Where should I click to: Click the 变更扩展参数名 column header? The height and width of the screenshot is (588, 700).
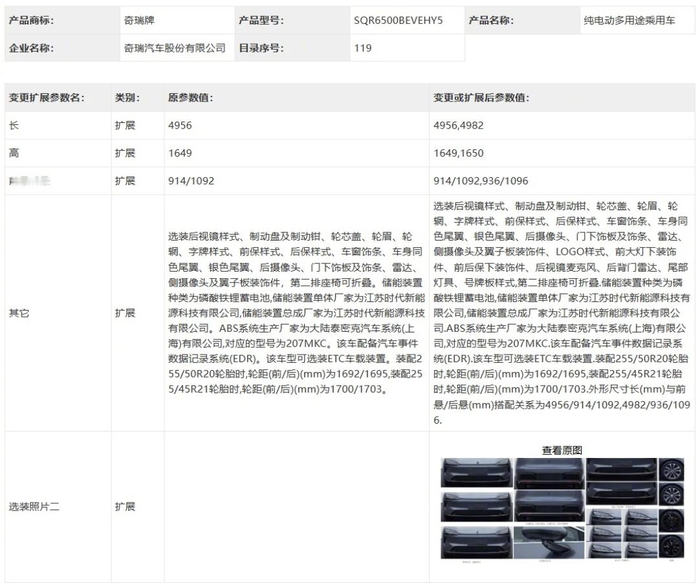(x=47, y=97)
